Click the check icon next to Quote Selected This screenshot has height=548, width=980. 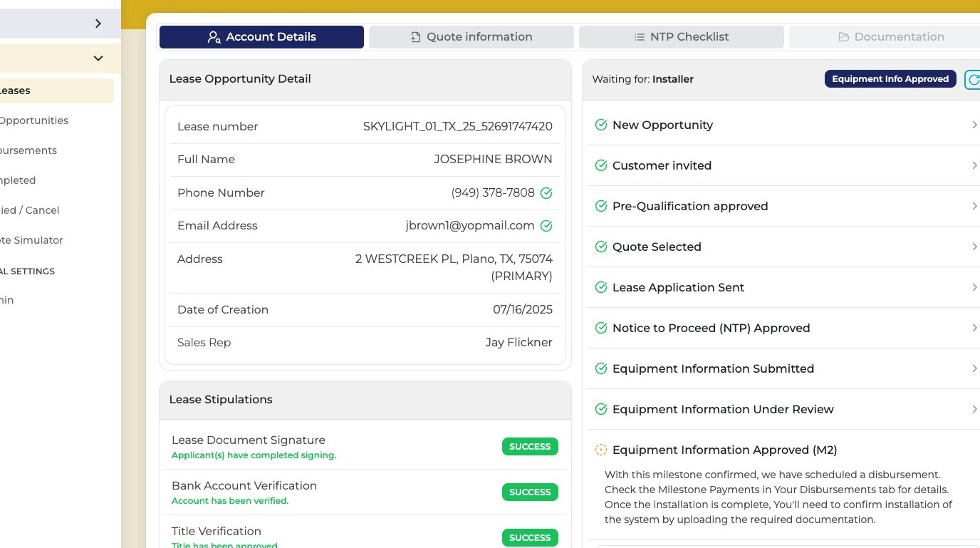pyautogui.click(x=601, y=247)
